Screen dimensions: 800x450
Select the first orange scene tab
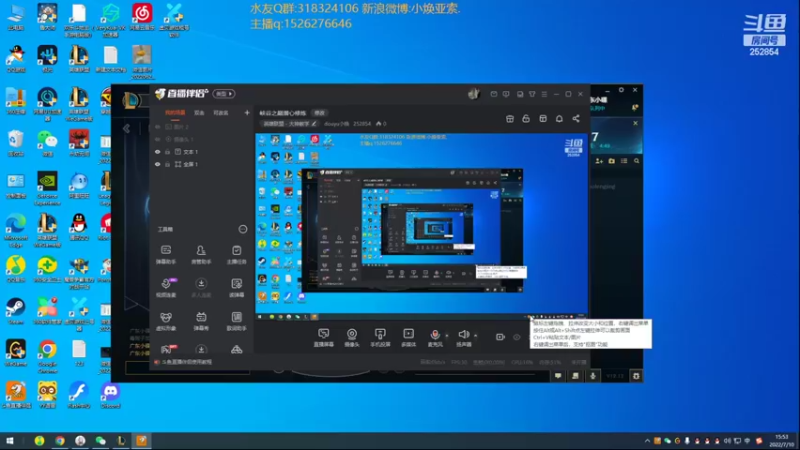click(175, 113)
